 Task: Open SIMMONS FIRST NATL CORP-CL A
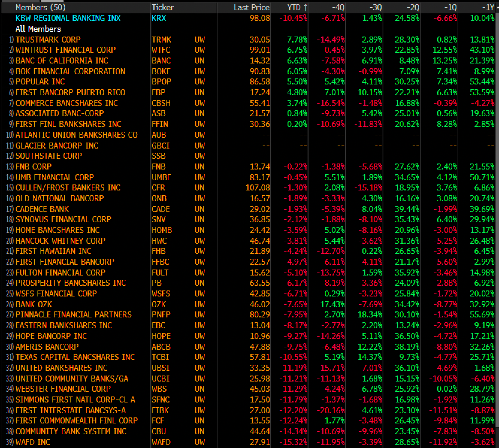(75, 399)
